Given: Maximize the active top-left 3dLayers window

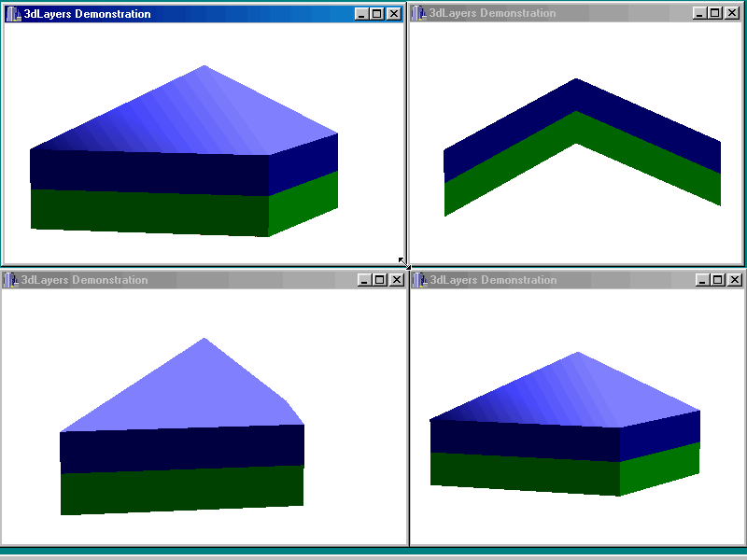Looking at the screenshot, I should [376, 14].
